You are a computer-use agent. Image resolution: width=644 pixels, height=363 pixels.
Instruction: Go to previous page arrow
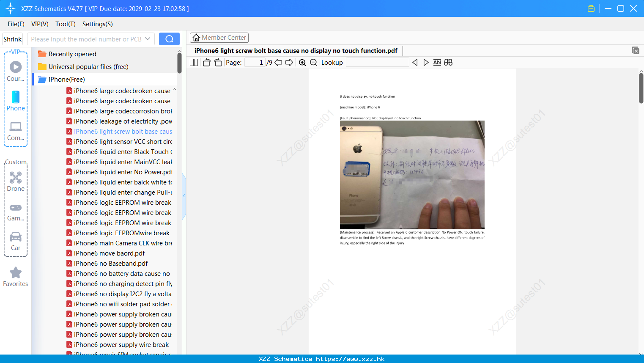coord(278,62)
